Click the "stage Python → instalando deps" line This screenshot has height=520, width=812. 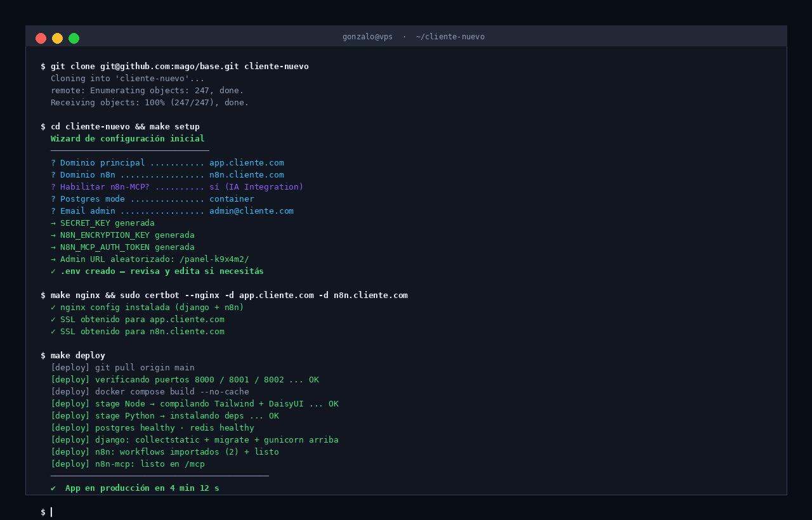165,416
